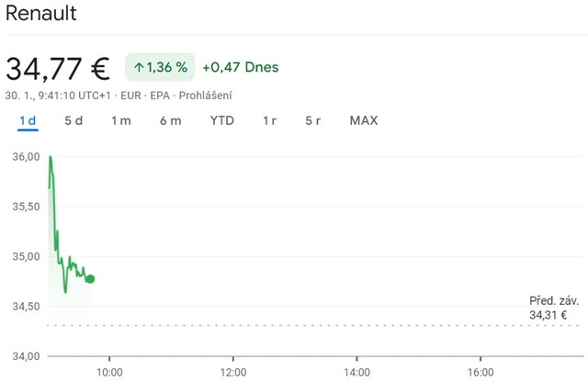The width and height of the screenshot is (588, 382).
Task: Select the YTD range tab
Action: (221, 120)
